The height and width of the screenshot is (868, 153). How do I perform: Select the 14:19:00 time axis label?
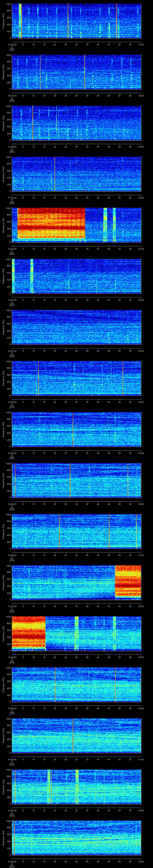(x=12, y=198)
